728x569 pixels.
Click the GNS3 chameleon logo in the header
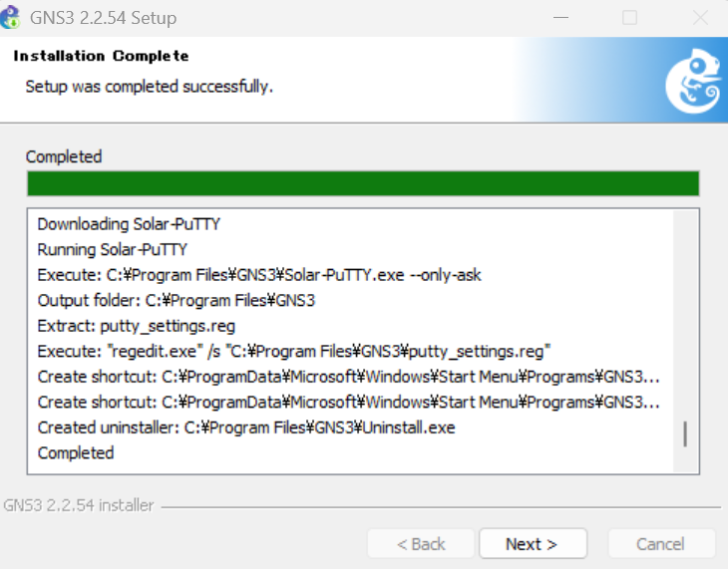tap(691, 81)
